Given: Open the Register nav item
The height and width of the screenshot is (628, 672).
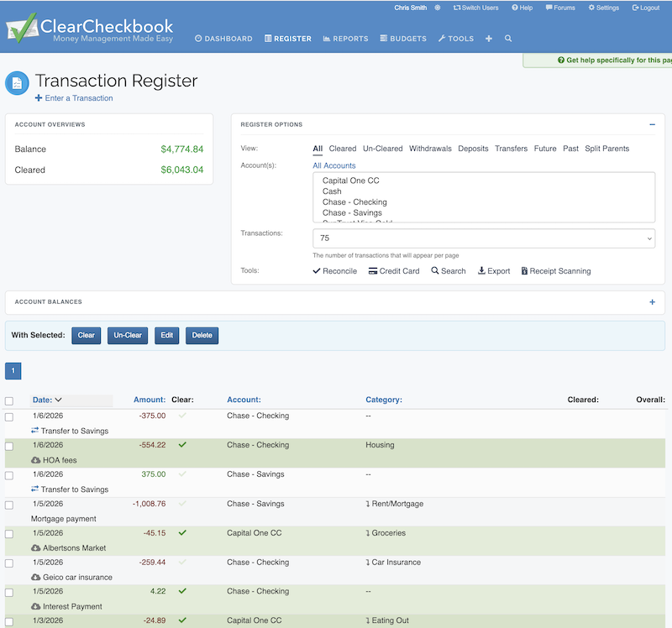Looking at the screenshot, I should tap(288, 39).
